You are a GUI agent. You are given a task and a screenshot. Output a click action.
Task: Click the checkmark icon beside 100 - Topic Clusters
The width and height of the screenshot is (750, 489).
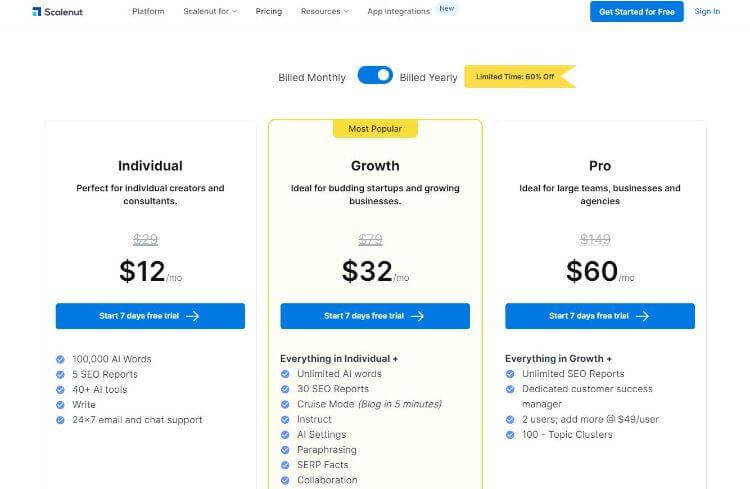(510, 435)
